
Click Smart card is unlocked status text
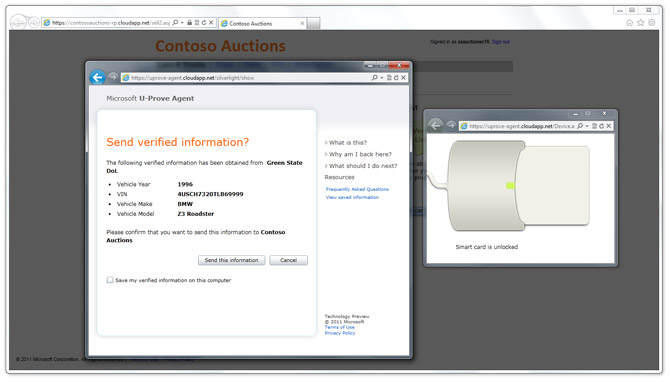tap(487, 247)
